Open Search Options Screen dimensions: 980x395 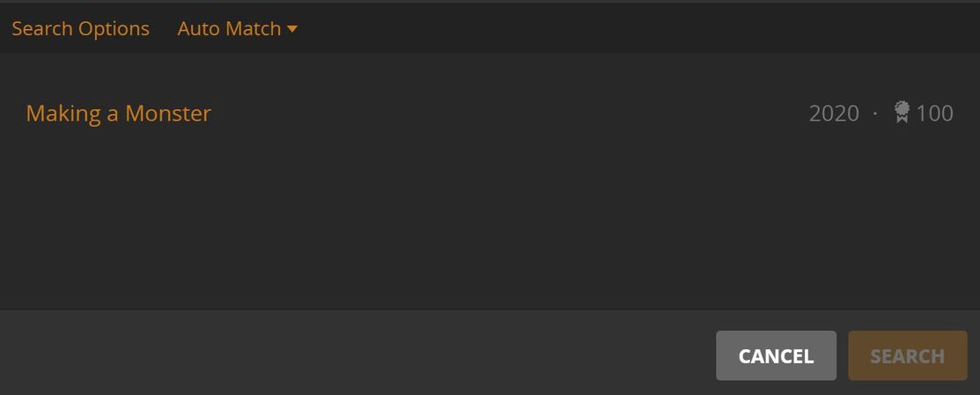tap(81, 29)
